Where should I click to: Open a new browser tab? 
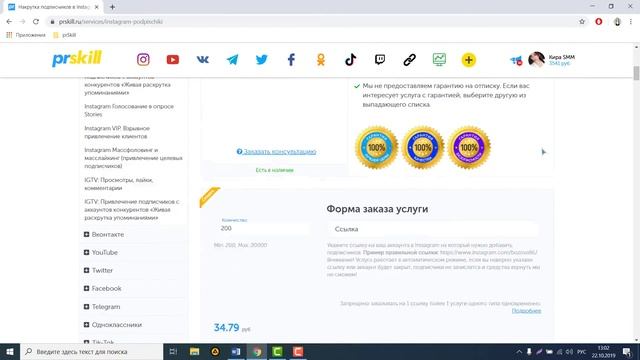pos(112,7)
